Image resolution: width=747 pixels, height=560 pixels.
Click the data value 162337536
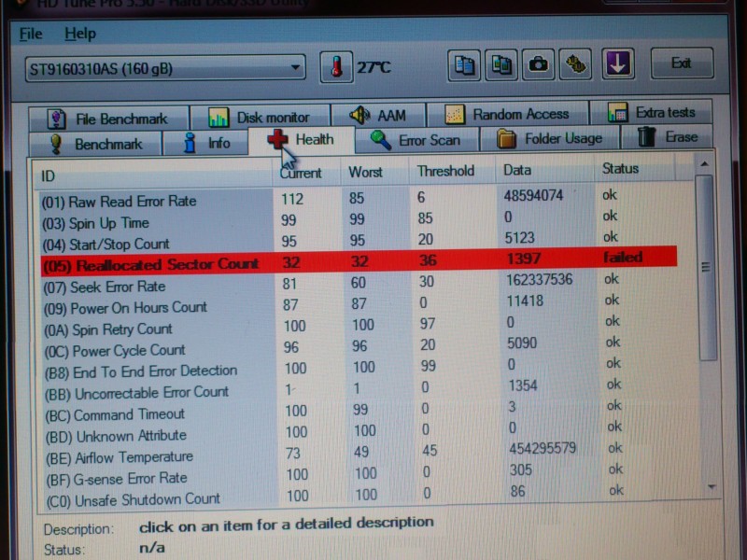(x=539, y=279)
